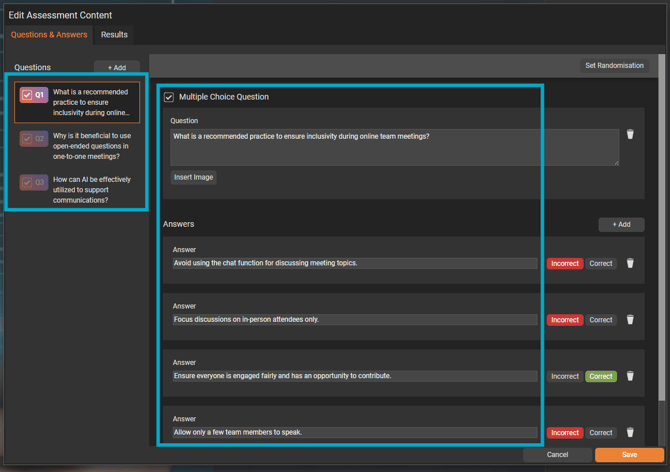Mark 'Ensure everyone is engaged' answer as Correct
This screenshot has width=670, height=472.
600,376
